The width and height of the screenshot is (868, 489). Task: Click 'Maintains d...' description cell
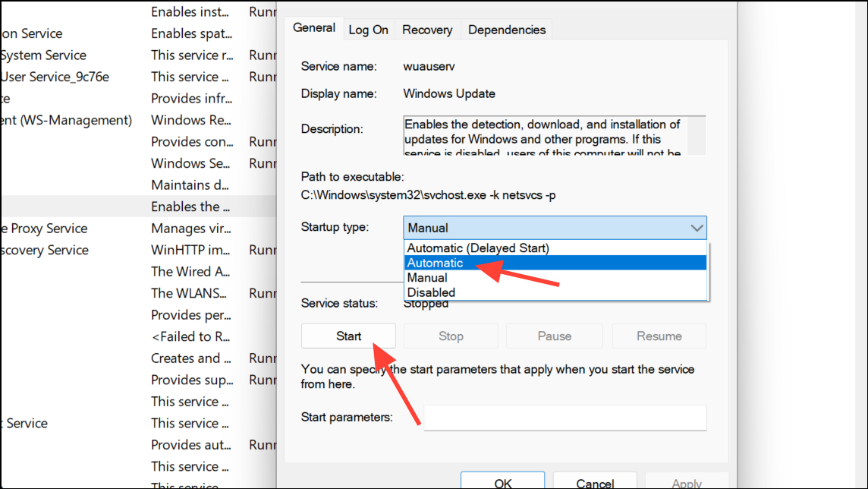coord(190,185)
